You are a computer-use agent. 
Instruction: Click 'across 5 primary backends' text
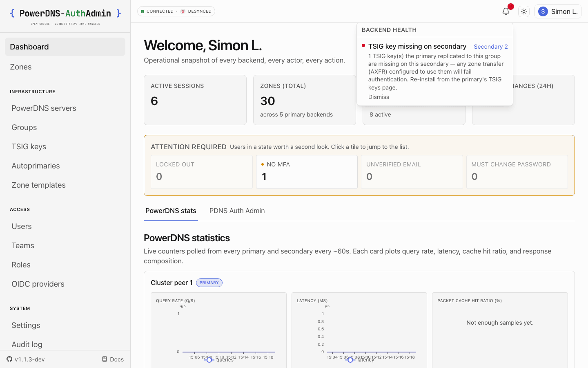[296, 114]
